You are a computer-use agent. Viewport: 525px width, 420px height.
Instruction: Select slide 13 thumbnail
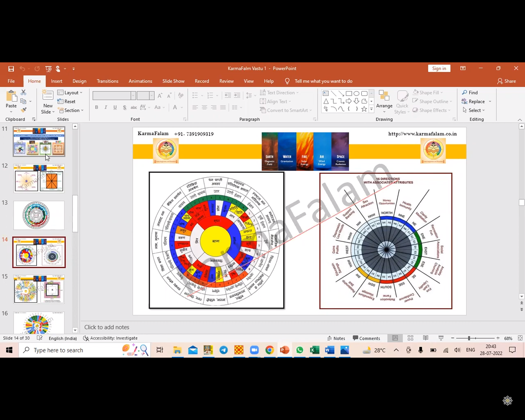click(x=39, y=215)
